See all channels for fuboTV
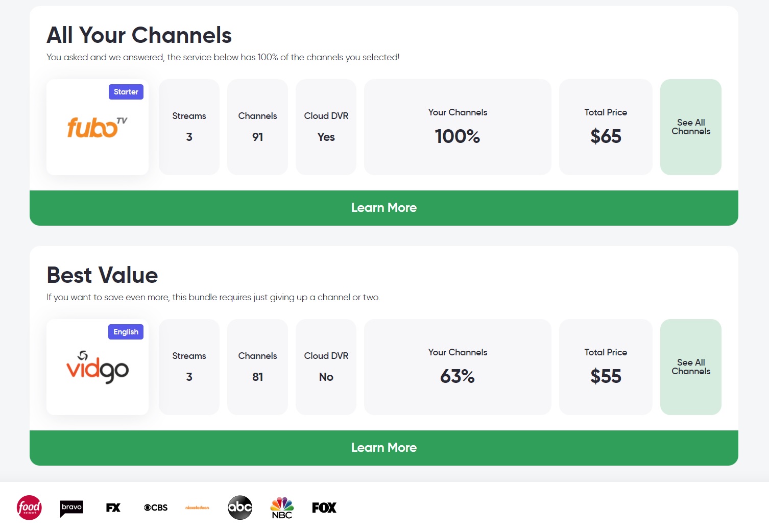The height and width of the screenshot is (532, 769). pos(691,127)
